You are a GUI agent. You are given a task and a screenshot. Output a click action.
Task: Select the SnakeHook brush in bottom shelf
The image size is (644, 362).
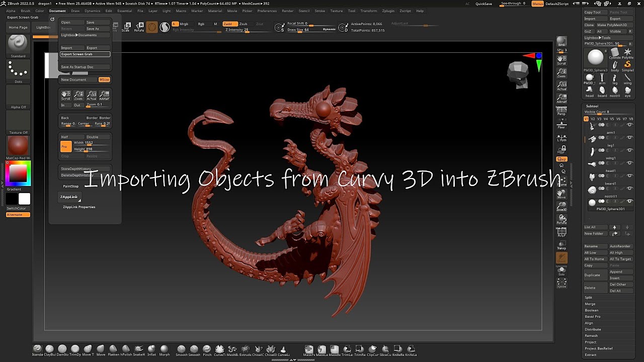[139, 349]
